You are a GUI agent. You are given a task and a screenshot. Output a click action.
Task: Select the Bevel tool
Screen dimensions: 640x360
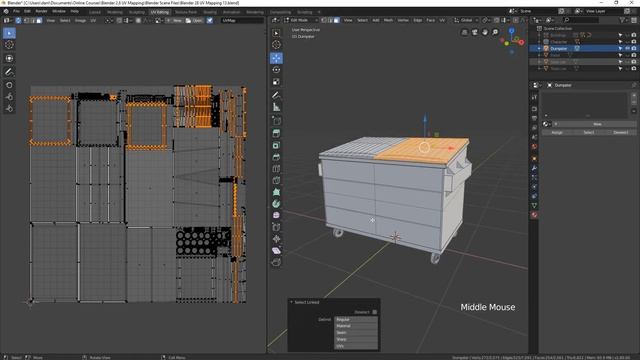276,157
